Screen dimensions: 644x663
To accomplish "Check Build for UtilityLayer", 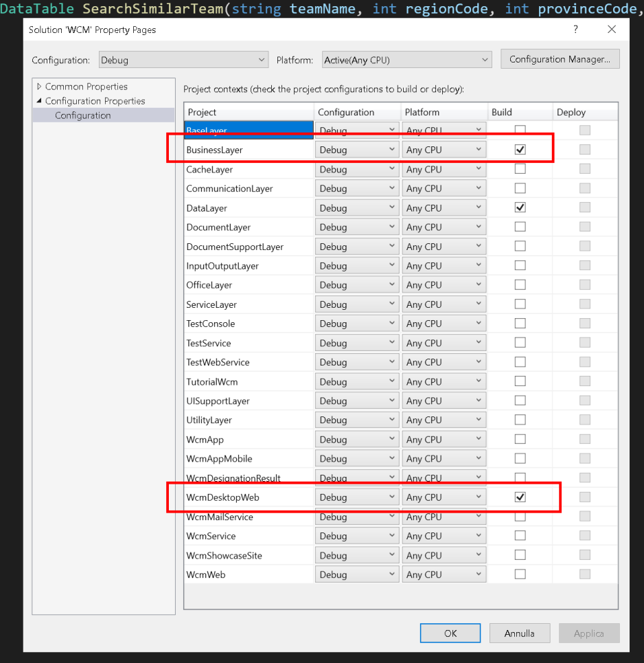I will [x=520, y=420].
